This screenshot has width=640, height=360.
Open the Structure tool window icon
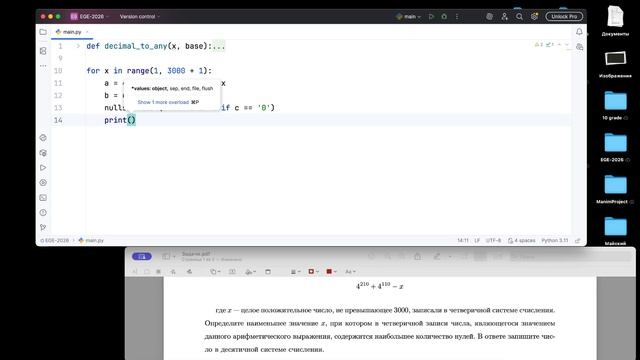pos(43,51)
